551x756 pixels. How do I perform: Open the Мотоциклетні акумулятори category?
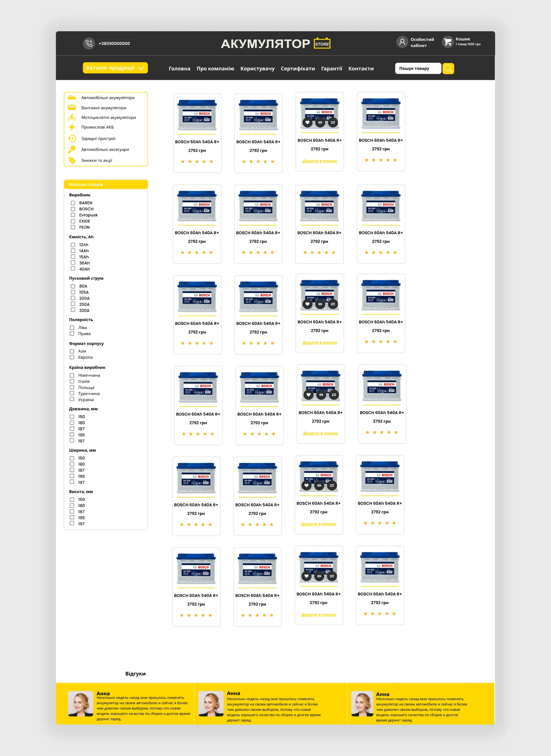[72, 117]
